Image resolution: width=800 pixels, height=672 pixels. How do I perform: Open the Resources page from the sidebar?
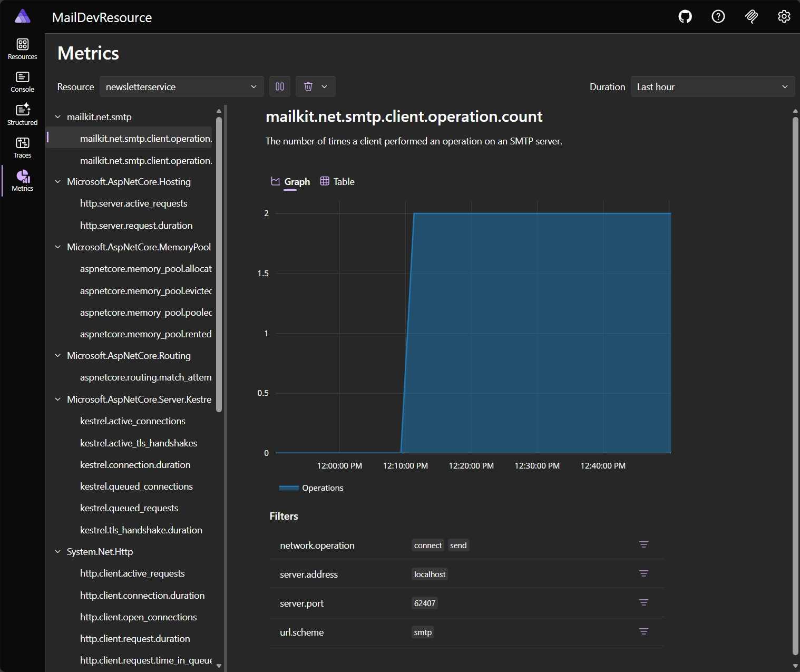point(22,48)
